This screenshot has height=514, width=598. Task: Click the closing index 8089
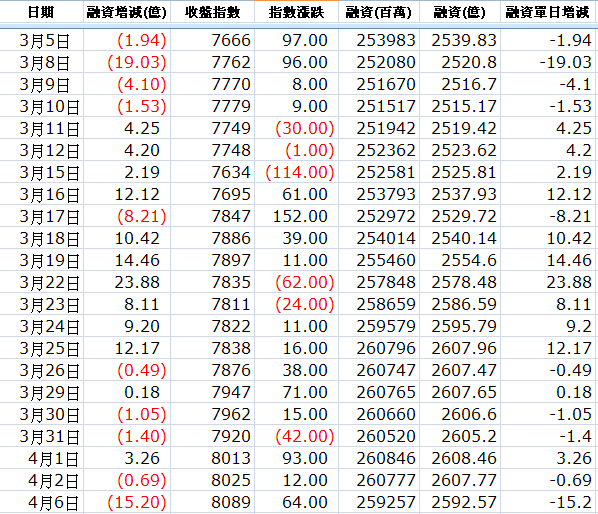click(212, 502)
